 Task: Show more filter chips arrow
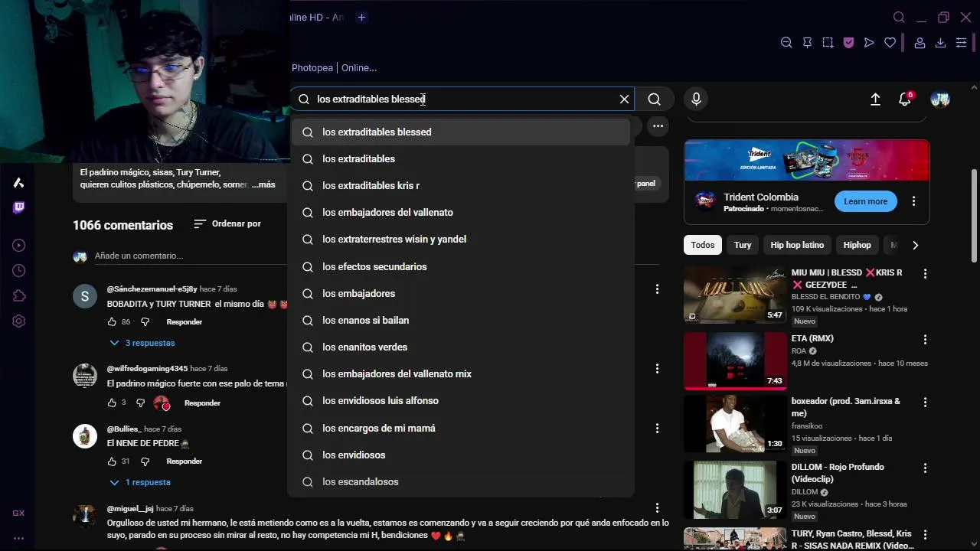[x=915, y=245]
